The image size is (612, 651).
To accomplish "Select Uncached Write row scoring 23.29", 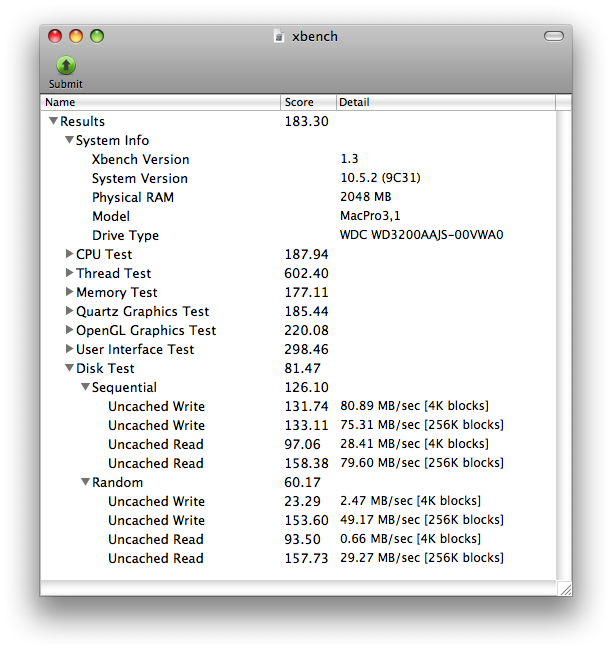I will click(x=298, y=501).
